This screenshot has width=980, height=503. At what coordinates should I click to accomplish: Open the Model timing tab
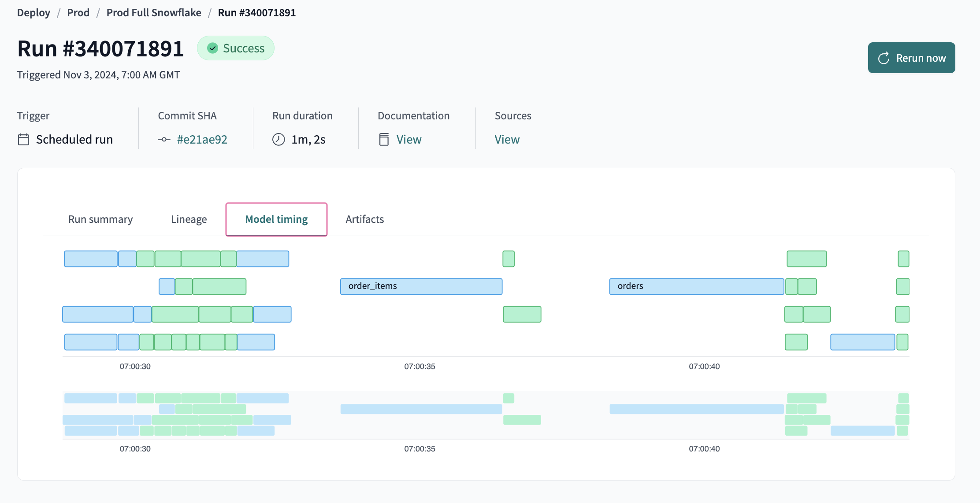276,219
